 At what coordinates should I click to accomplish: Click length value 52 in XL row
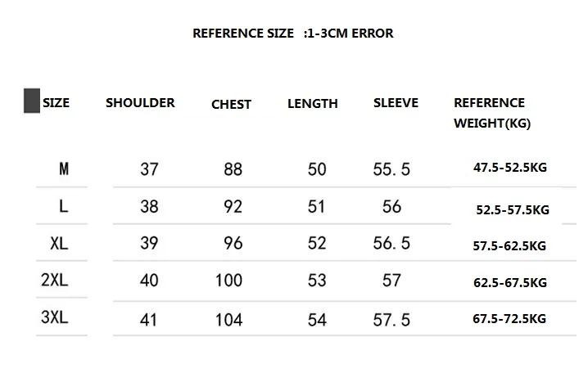pos(317,243)
